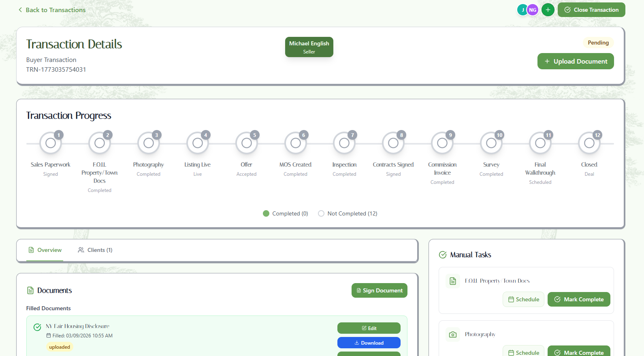Image resolution: width=644 pixels, height=356 pixels.
Task: Click the Documents section file icon
Action: click(30, 290)
